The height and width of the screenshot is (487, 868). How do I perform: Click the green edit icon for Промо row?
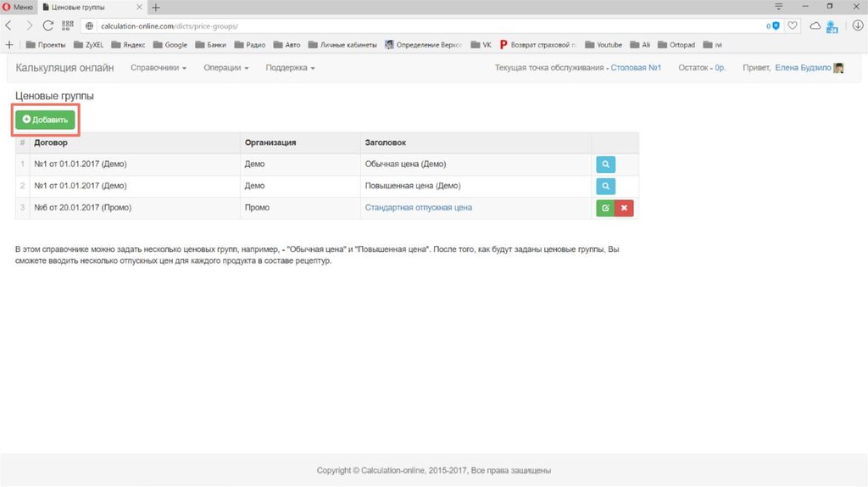point(605,208)
